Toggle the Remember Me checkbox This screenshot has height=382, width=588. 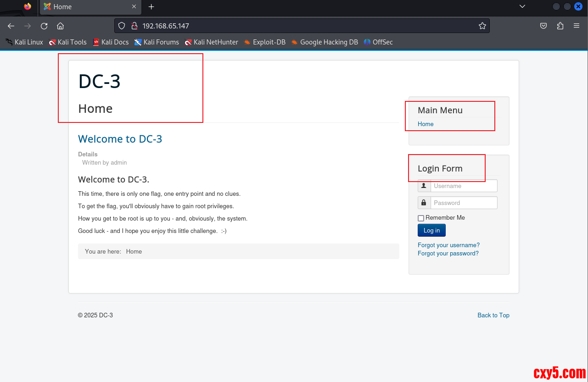point(421,218)
